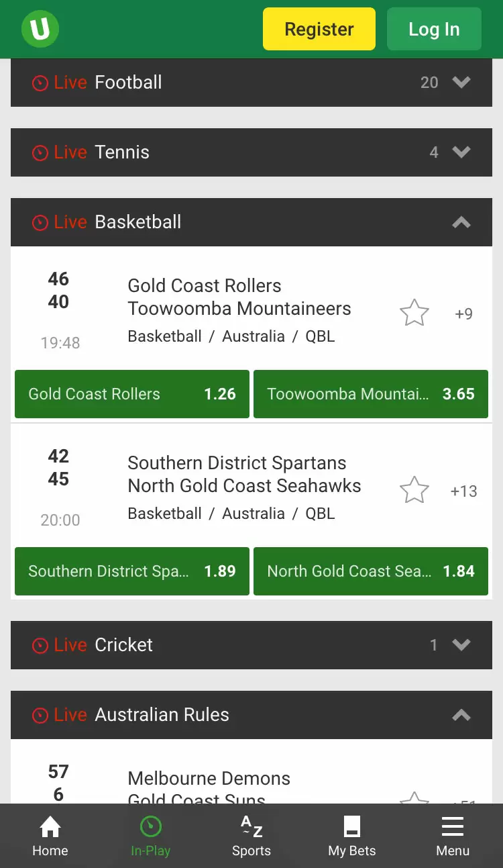Select North Gold Coast Seahawks odds 1.84
The height and width of the screenshot is (868, 503).
coord(371,571)
